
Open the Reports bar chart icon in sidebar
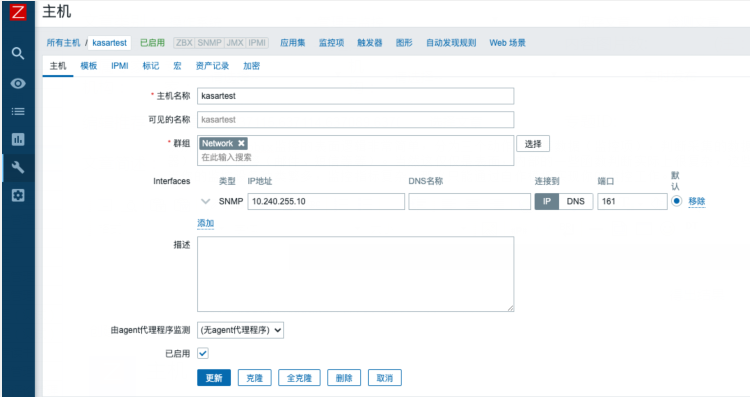(18, 139)
